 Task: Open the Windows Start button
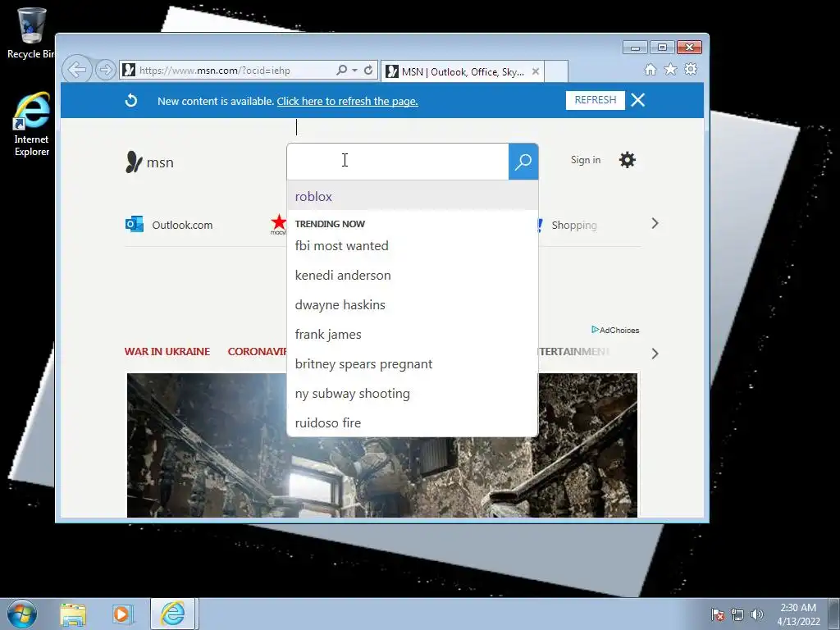click(x=21, y=614)
